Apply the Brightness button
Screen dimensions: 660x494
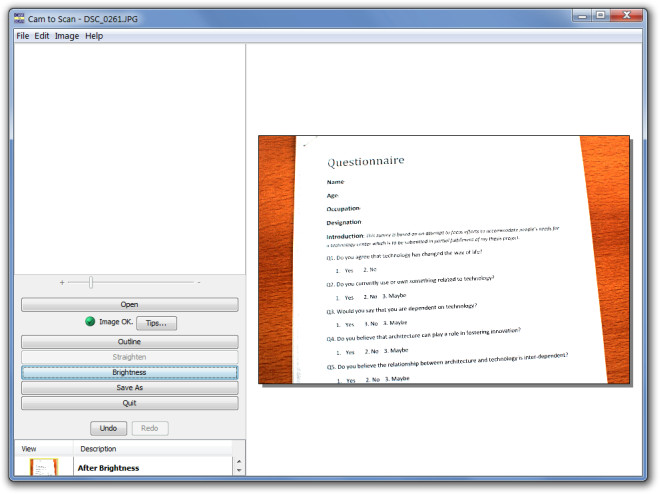[130, 372]
